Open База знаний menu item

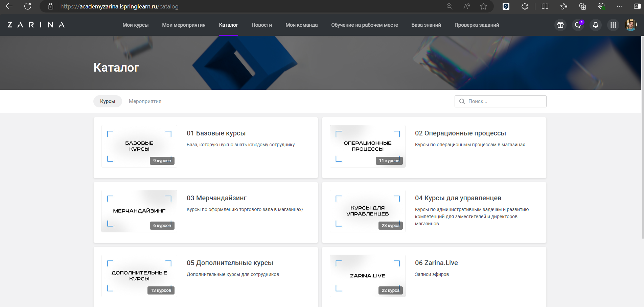click(426, 25)
